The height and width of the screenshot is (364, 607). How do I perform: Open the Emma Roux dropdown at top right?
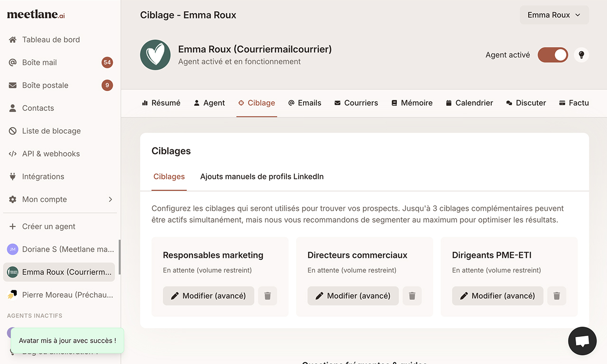(554, 15)
